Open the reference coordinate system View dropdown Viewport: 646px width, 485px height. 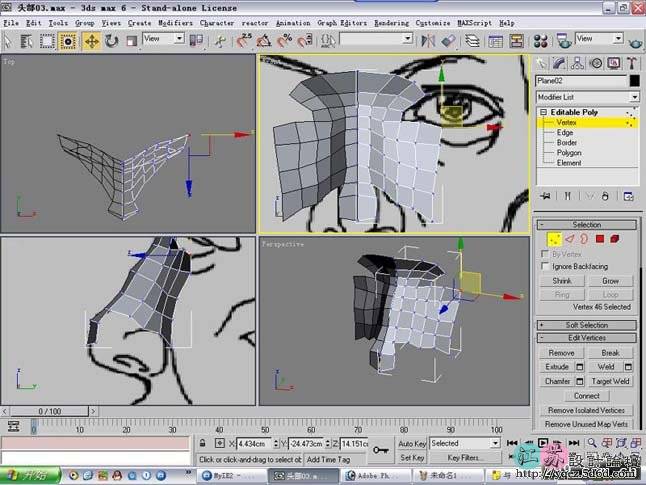coord(163,39)
